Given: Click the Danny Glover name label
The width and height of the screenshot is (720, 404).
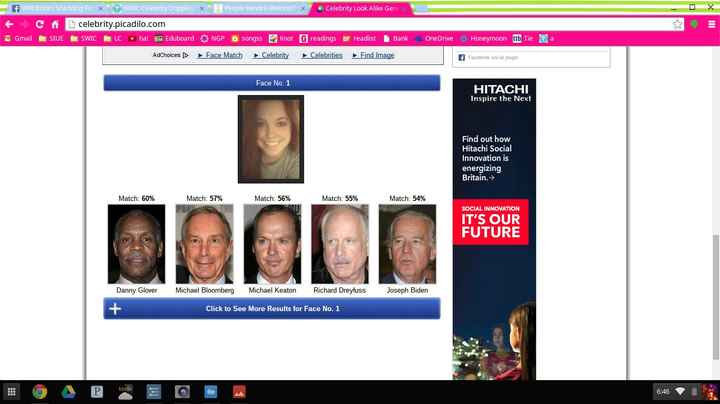Looking at the screenshot, I should (136, 290).
